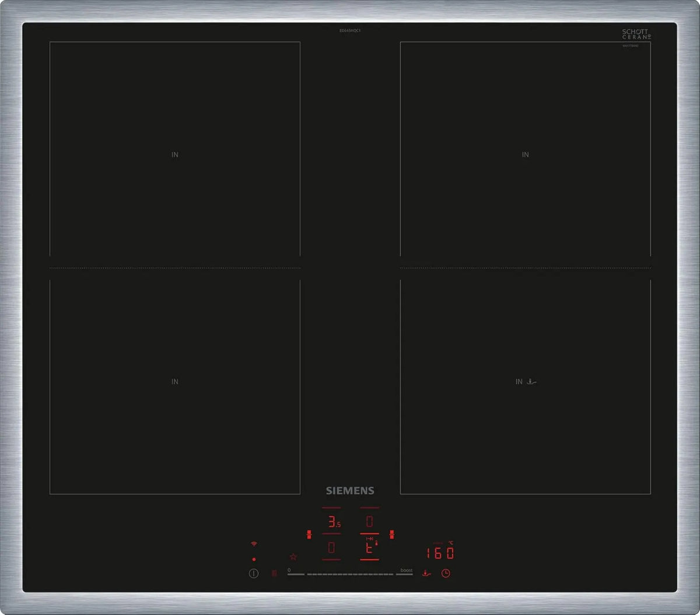Tap the Wi-Fi Home Connect icon
700x615 pixels.
(254, 543)
